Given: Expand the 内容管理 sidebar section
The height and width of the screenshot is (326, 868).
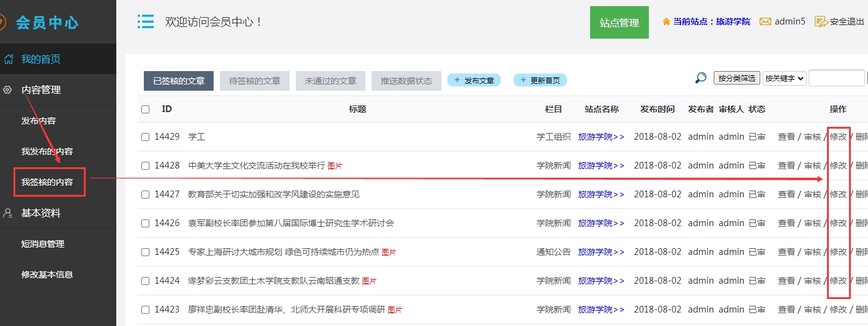Looking at the screenshot, I should click(41, 90).
